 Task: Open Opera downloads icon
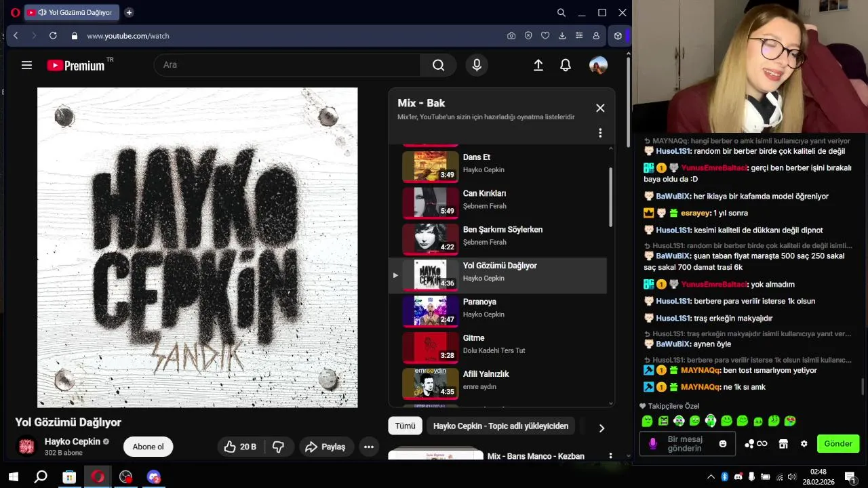pyautogui.click(x=562, y=36)
